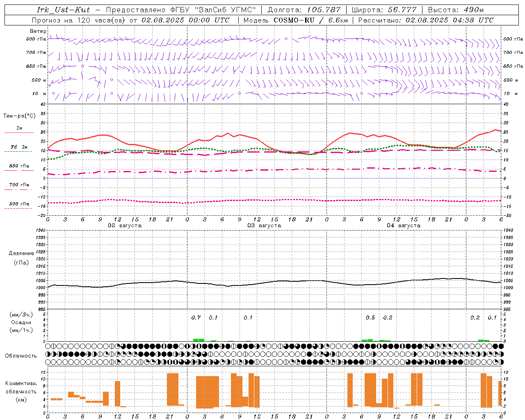
Task: Select the Давление panel label
Action: click(x=21, y=253)
